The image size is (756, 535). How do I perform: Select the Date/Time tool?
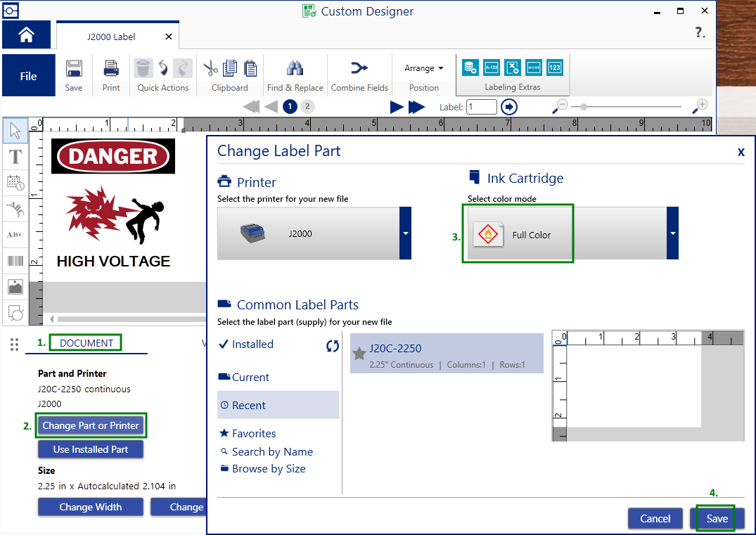click(15, 183)
